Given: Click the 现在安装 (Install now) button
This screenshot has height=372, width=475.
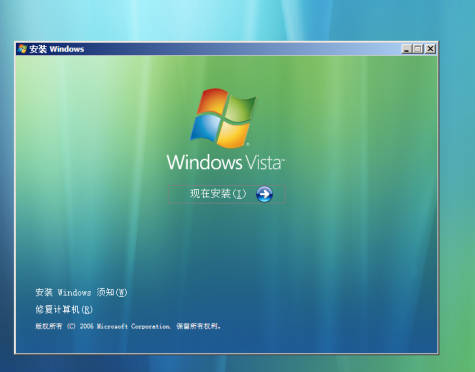Looking at the screenshot, I should click(227, 194).
